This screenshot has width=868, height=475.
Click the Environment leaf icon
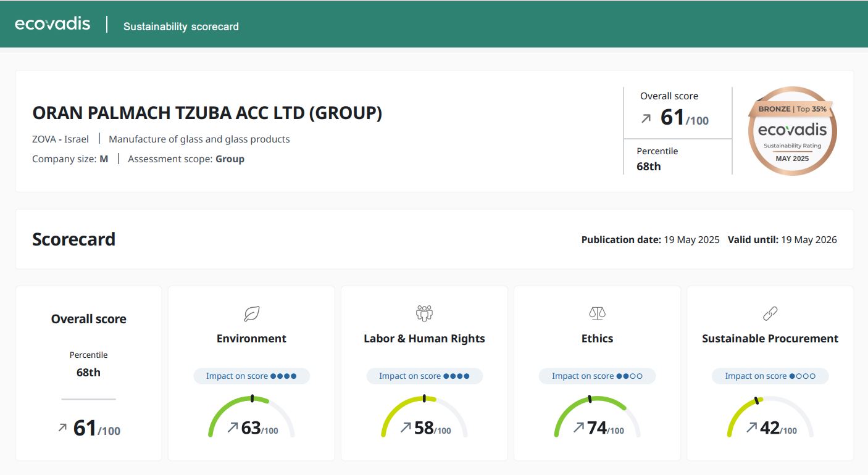(x=251, y=314)
